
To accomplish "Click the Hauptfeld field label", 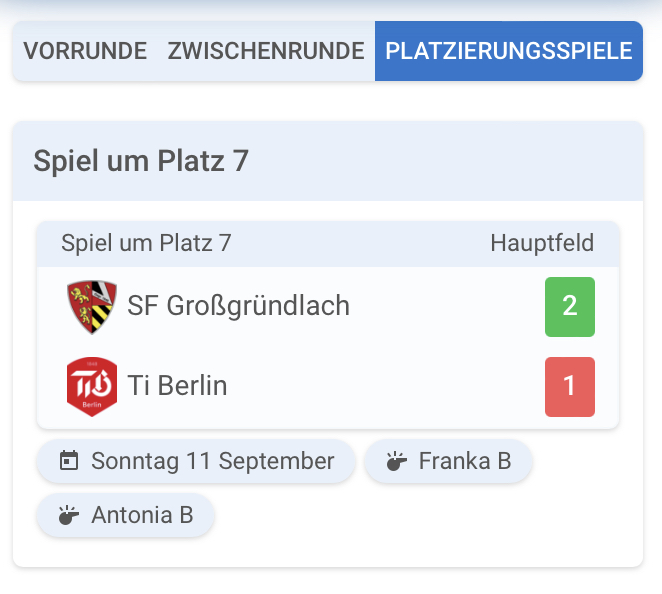I will (x=542, y=243).
